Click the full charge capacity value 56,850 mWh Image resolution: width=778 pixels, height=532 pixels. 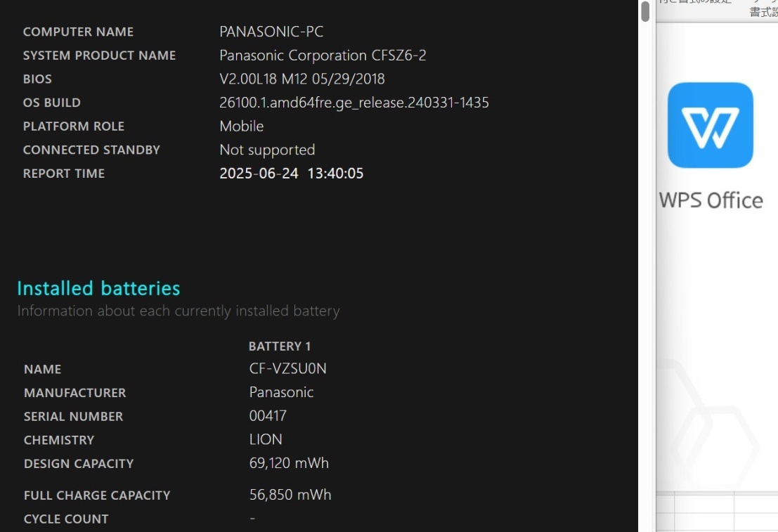click(x=290, y=495)
